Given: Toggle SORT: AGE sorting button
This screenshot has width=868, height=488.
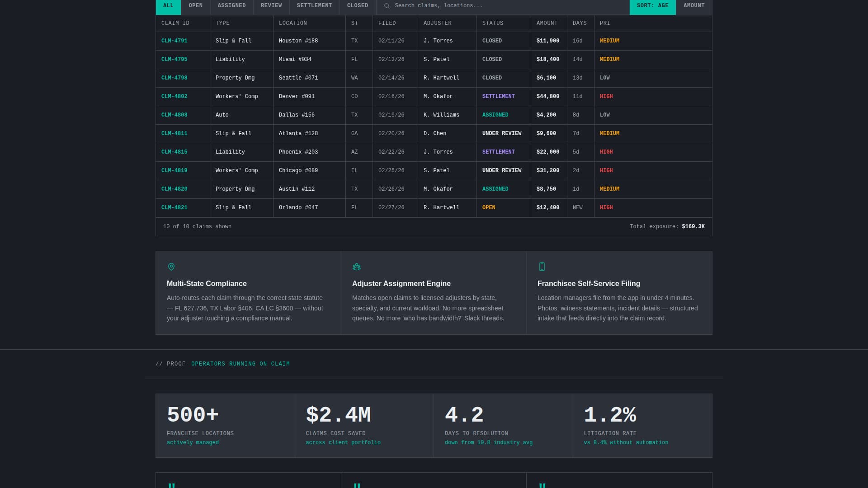Looking at the screenshot, I should point(652,6).
